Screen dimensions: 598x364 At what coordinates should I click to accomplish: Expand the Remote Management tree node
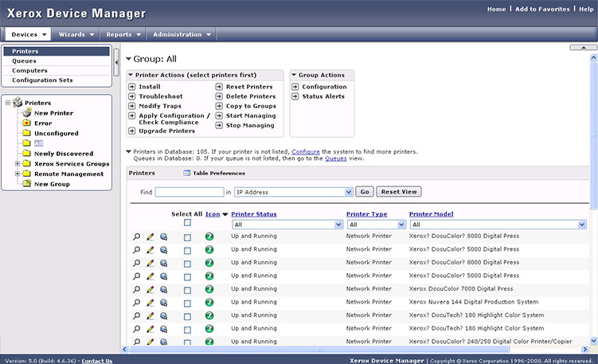click(x=18, y=174)
